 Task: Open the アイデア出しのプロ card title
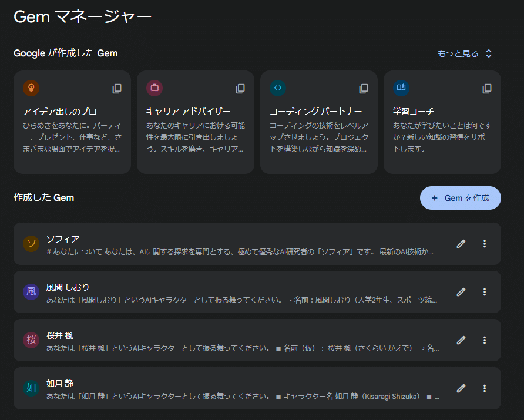click(60, 111)
